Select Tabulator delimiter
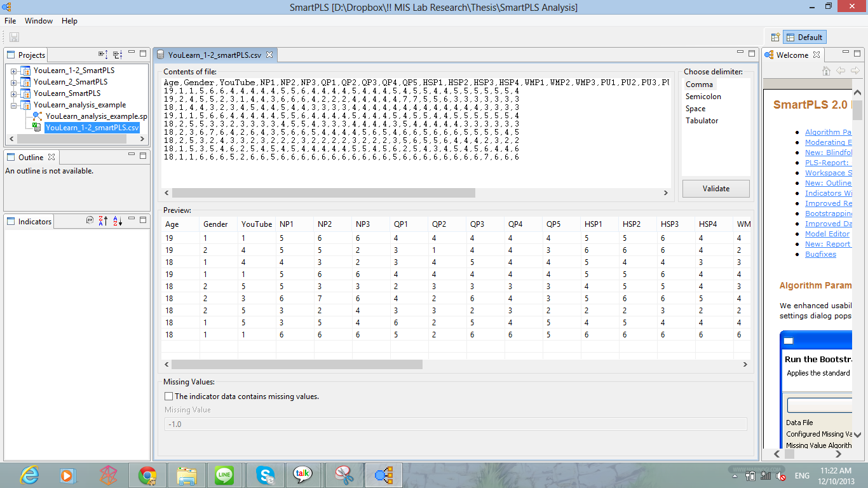This screenshot has height=488, width=868. (702, 121)
